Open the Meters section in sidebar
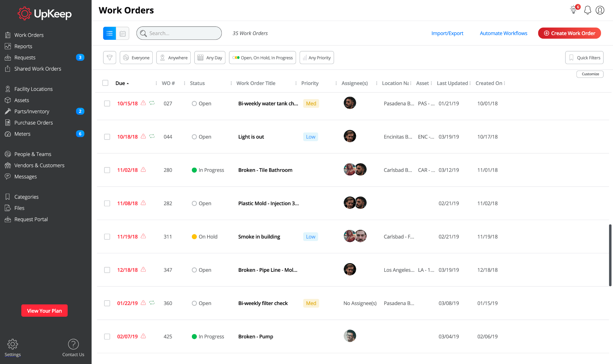Viewport: 613px width, 364px height. tap(22, 134)
